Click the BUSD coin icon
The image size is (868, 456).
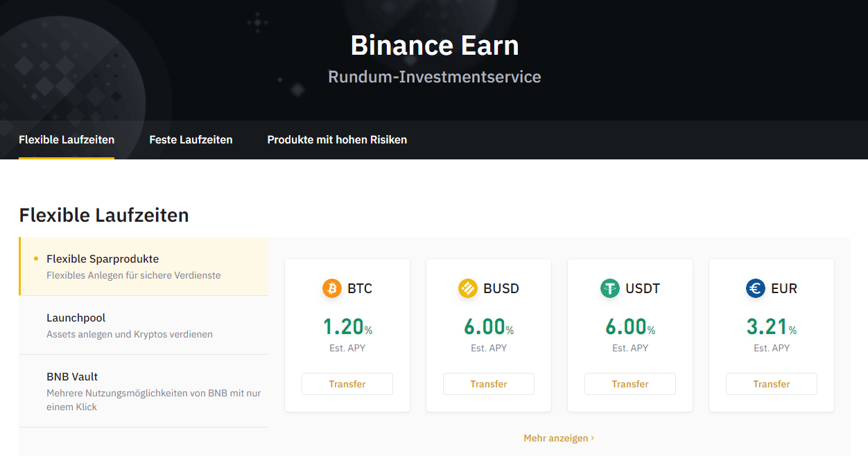pyautogui.click(x=468, y=288)
